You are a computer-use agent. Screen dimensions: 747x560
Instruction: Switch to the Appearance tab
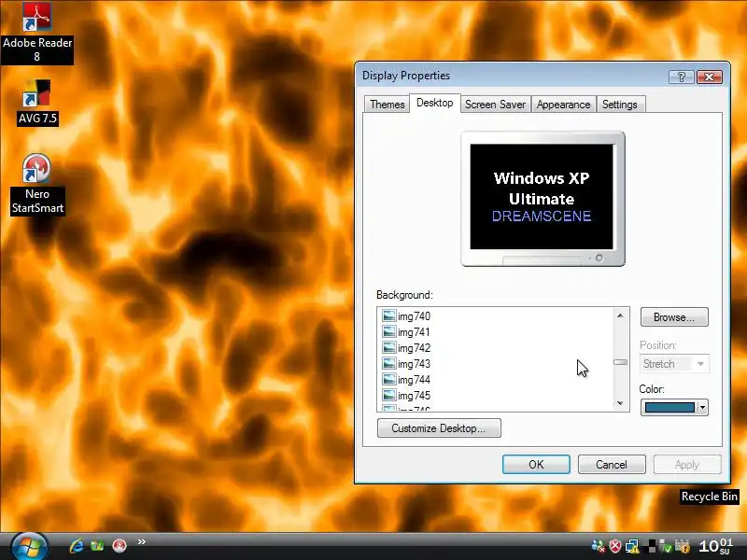tap(563, 105)
